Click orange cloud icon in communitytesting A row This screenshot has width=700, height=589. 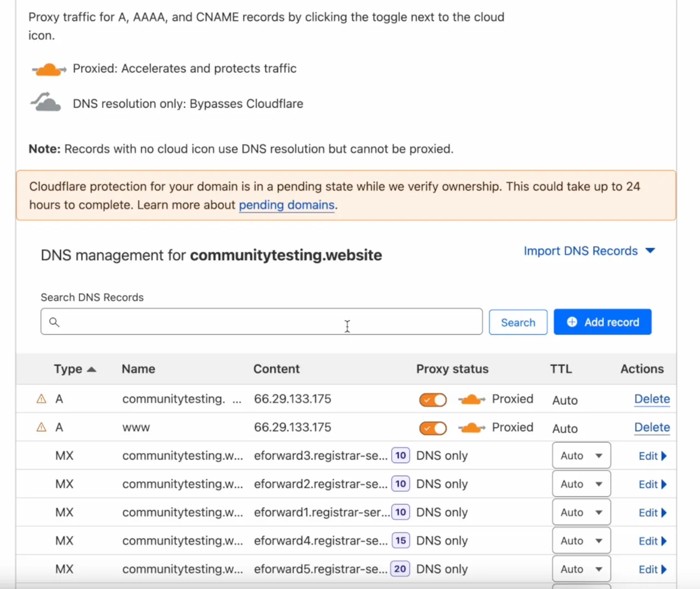click(x=471, y=400)
